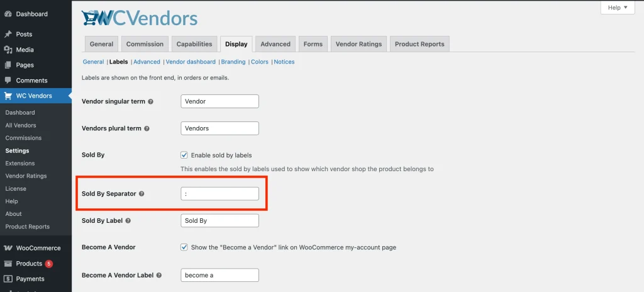Open the Vendor dashboard sub-section link

click(191, 62)
